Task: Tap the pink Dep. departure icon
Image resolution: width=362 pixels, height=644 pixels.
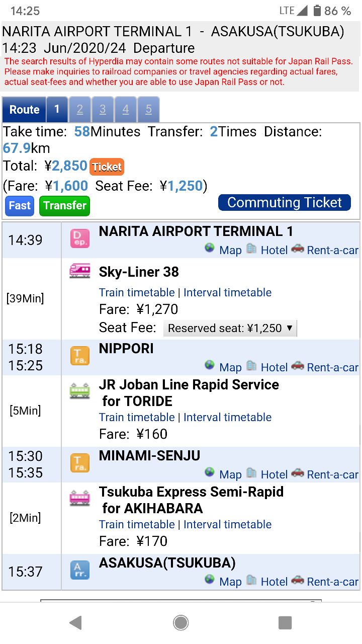Action: coord(80,238)
